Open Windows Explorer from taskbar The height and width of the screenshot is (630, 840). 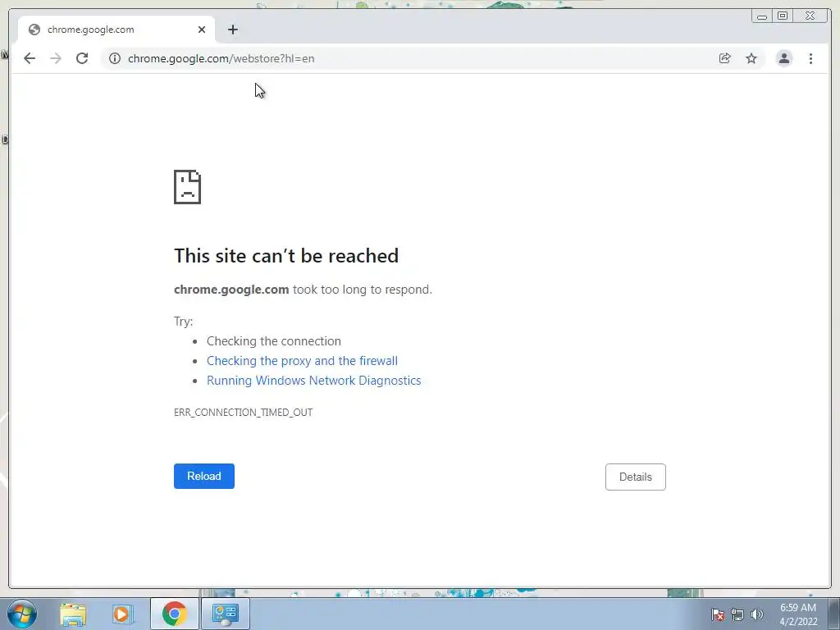73,614
